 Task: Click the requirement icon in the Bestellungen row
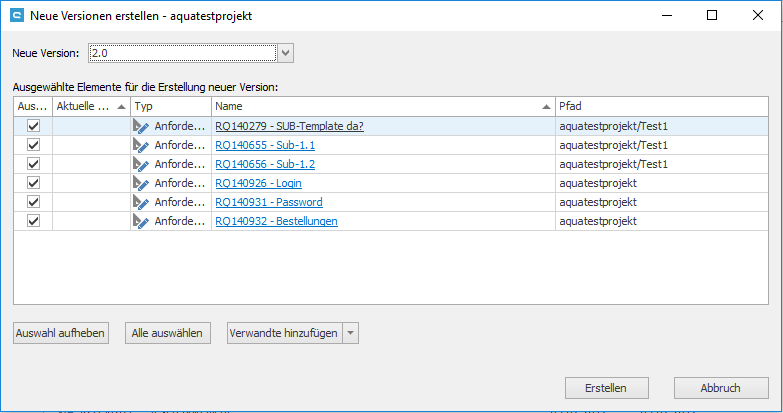(141, 222)
